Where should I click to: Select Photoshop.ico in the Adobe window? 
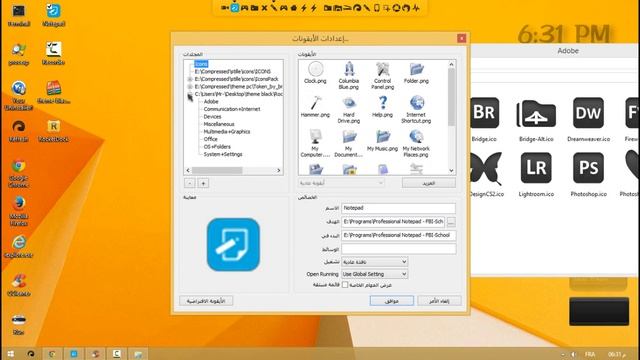pyautogui.click(x=588, y=175)
